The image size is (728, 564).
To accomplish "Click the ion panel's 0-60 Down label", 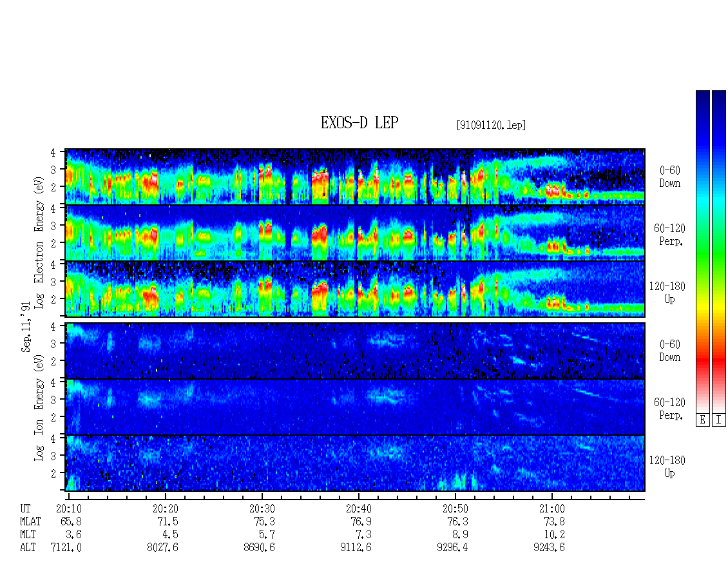I will click(x=669, y=351).
